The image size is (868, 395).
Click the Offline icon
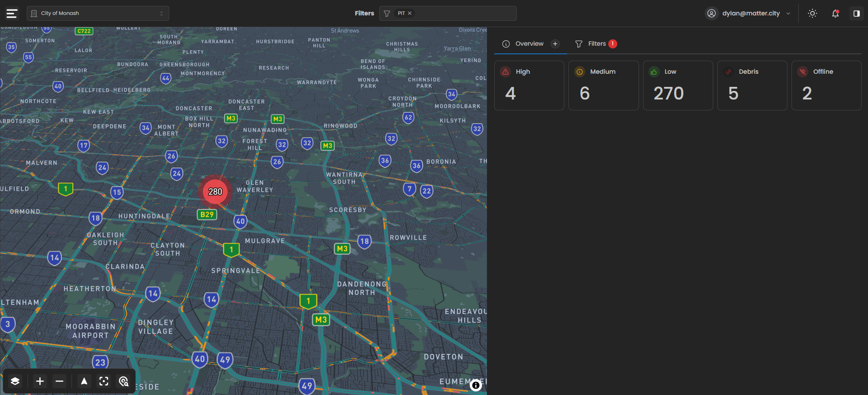(803, 71)
